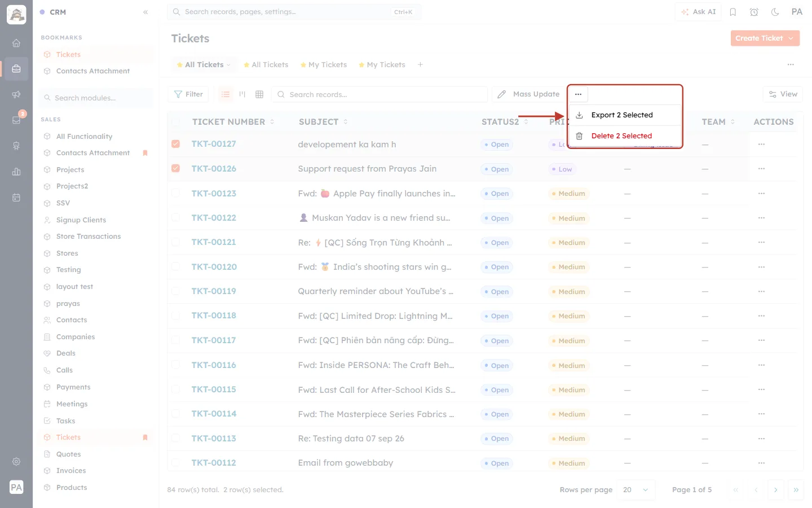
Task: Switch to list view icon
Action: click(226, 94)
